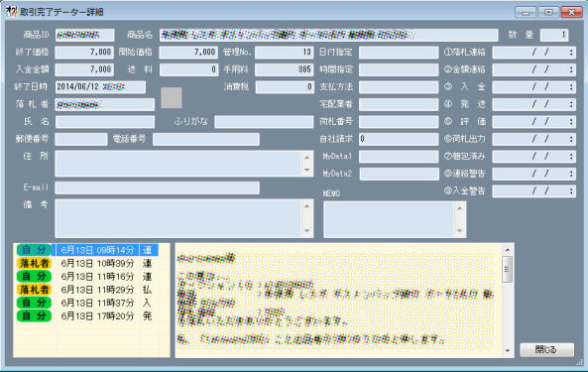Click the gray product thumbnail box
The image size is (588, 372).
(172, 98)
